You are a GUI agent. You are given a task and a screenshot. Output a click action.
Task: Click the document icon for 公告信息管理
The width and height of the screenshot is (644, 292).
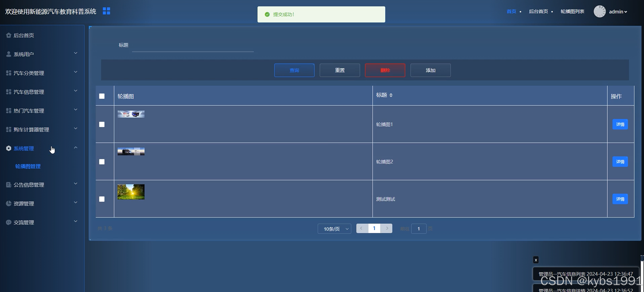click(9, 185)
